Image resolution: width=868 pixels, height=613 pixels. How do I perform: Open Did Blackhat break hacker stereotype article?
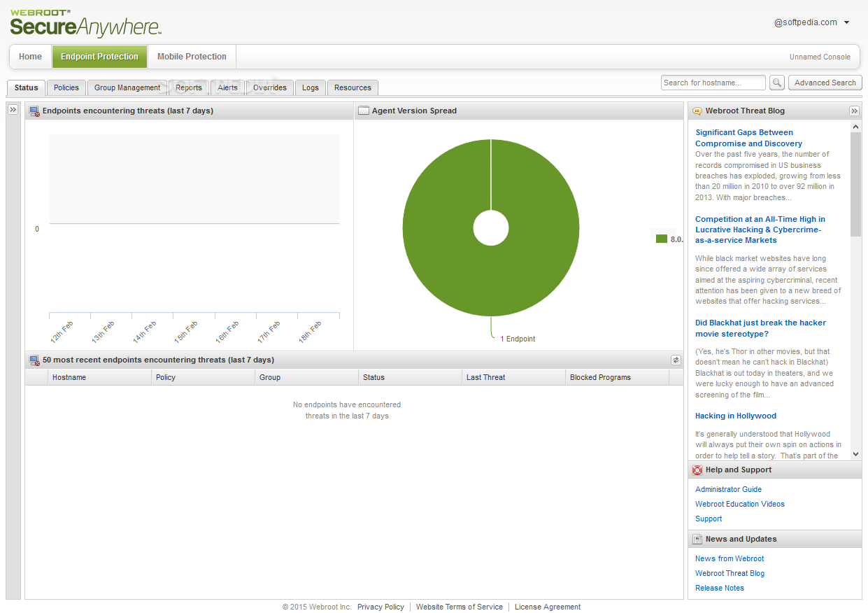click(760, 328)
